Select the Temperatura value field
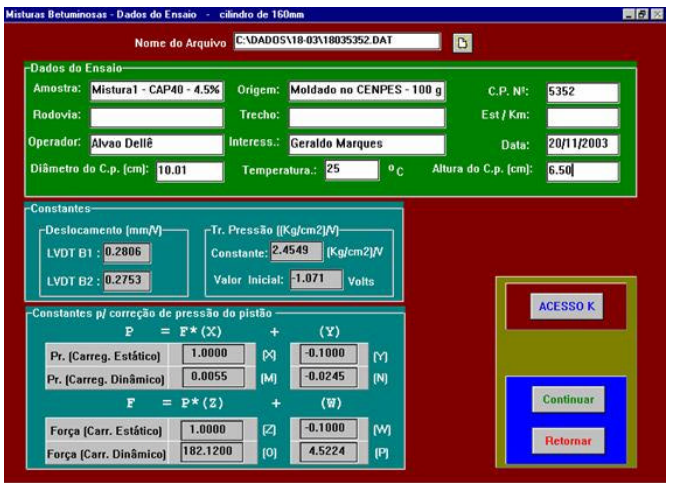This screenshot has height=483, width=673. click(x=350, y=169)
